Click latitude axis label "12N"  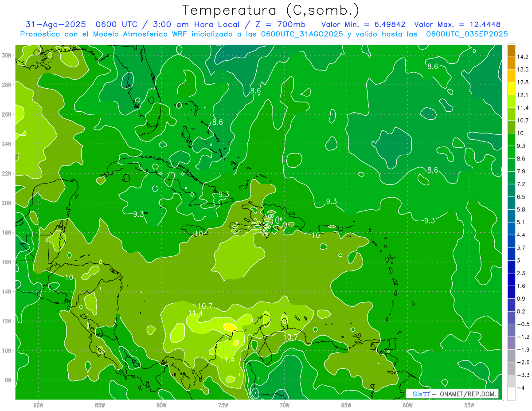7,321
